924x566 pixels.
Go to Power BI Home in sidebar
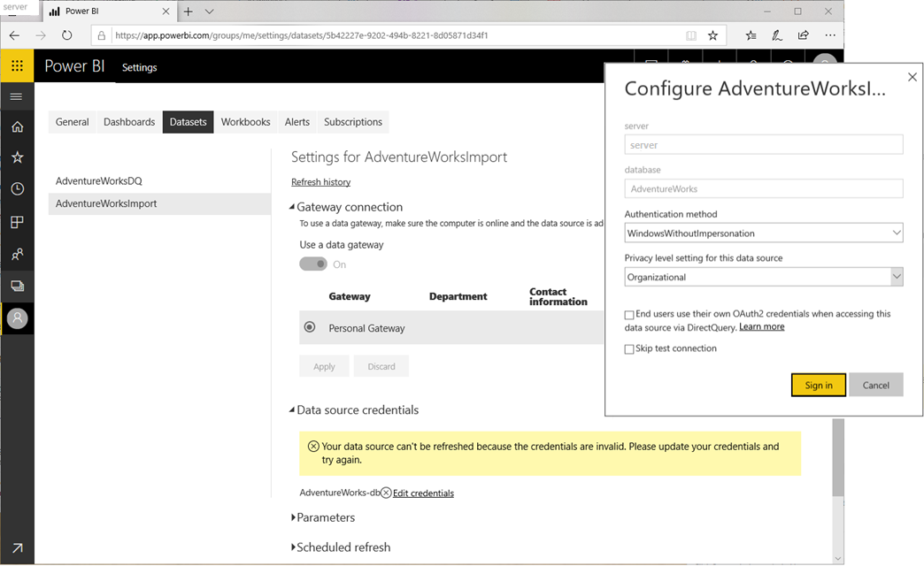17,126
